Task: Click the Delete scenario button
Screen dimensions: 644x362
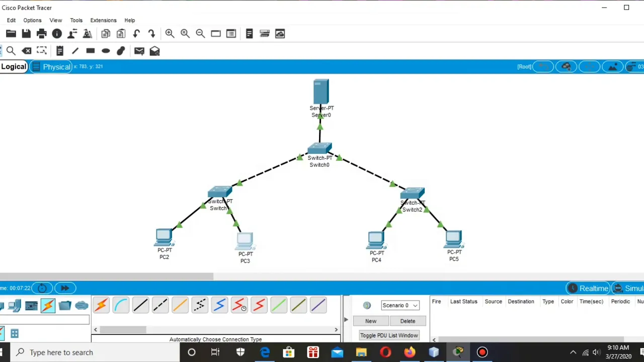Action: point(408,321)
